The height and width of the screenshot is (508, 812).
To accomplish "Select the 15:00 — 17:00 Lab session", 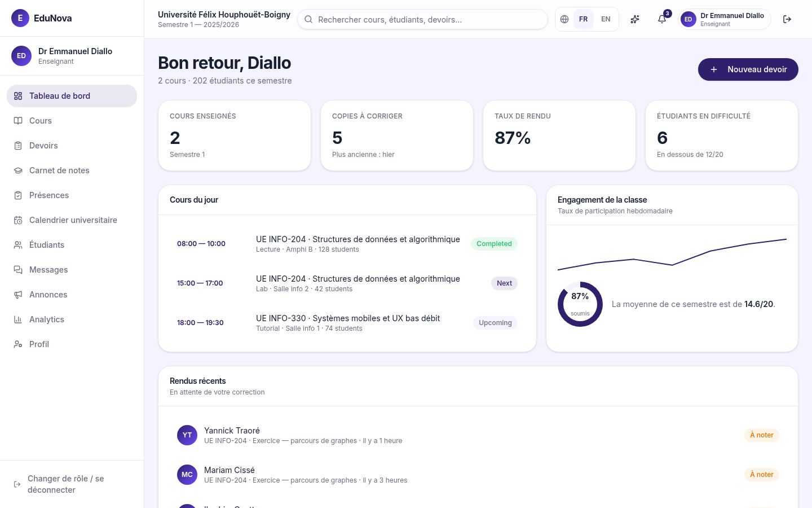I will tap(347, 283).
